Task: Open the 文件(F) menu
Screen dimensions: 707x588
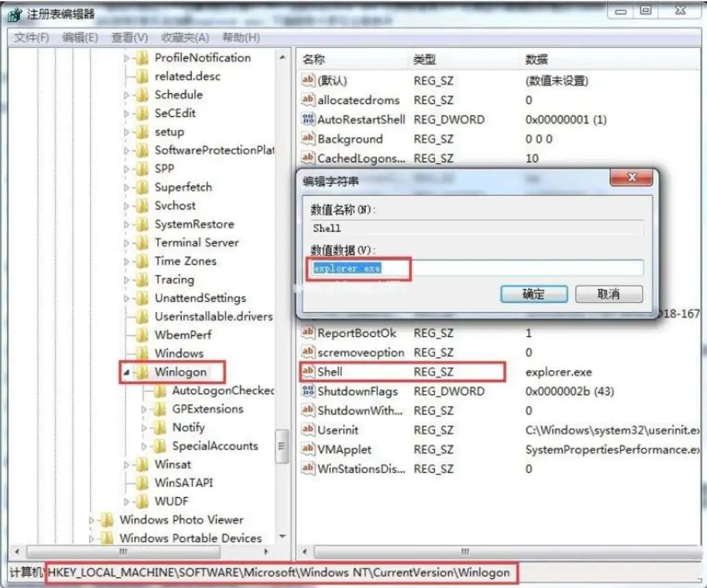Action: click(31, 38)
